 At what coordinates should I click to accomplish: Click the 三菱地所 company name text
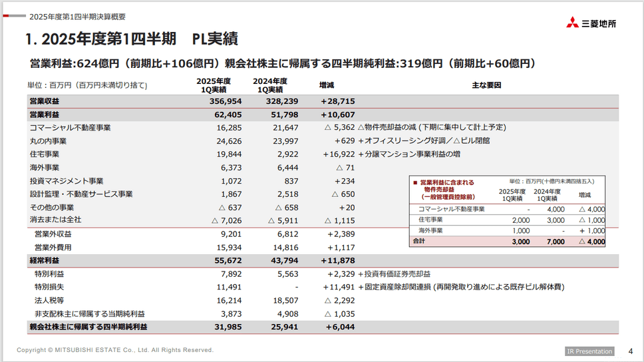[x=599, y=23]
